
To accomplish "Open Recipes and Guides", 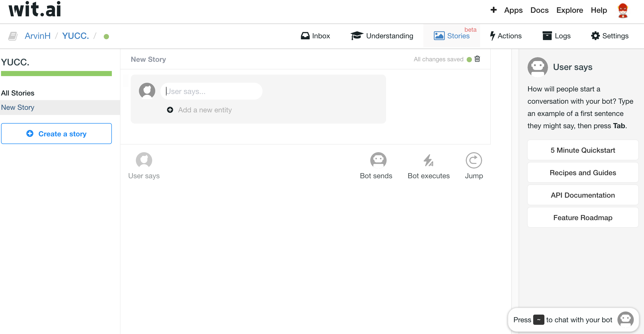I will [x=583, y=173].
